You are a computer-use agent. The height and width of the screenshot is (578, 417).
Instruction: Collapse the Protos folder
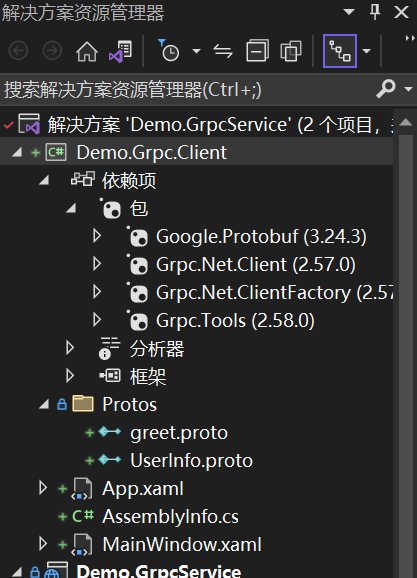tap(44, 404)
